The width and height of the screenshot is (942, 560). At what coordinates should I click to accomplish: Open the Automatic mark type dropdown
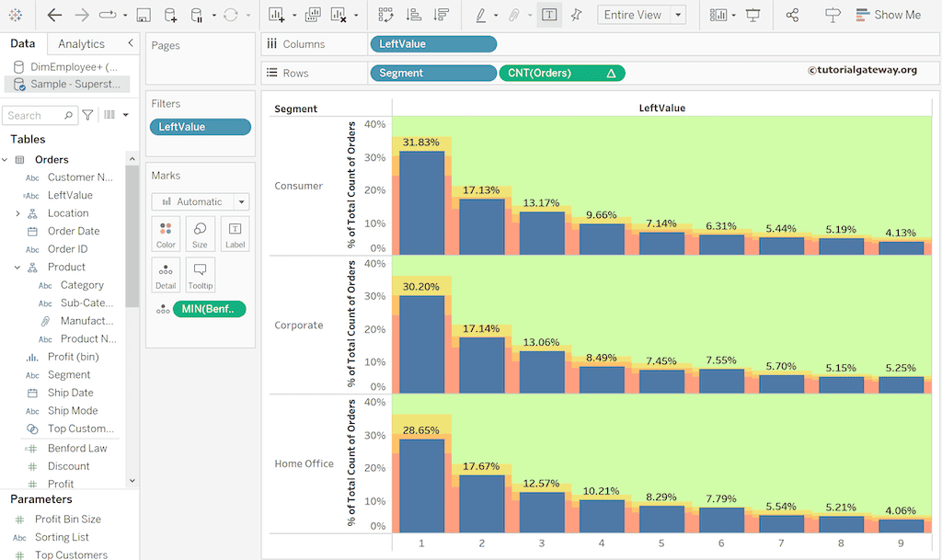201,201
